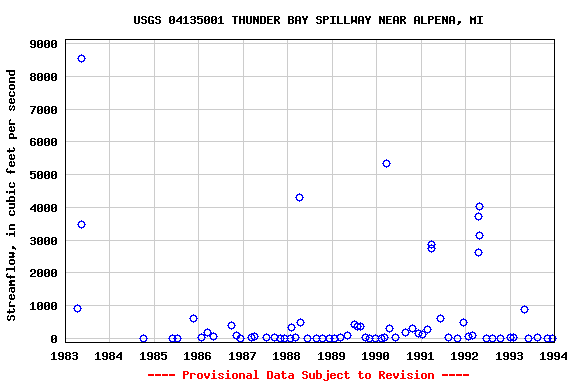Click the 1992 x-axis year label
576x384 pixels.
pos(465,356)
